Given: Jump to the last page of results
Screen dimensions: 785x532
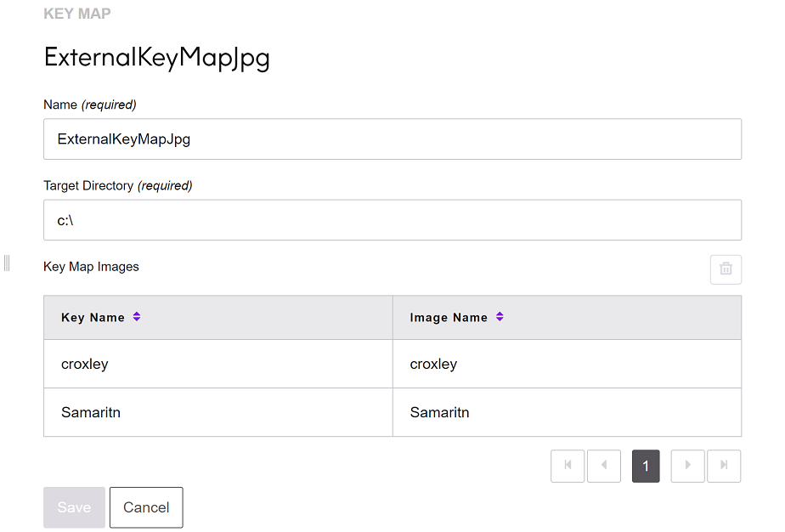Looking at the screenshot, I should tap(724, 466).
